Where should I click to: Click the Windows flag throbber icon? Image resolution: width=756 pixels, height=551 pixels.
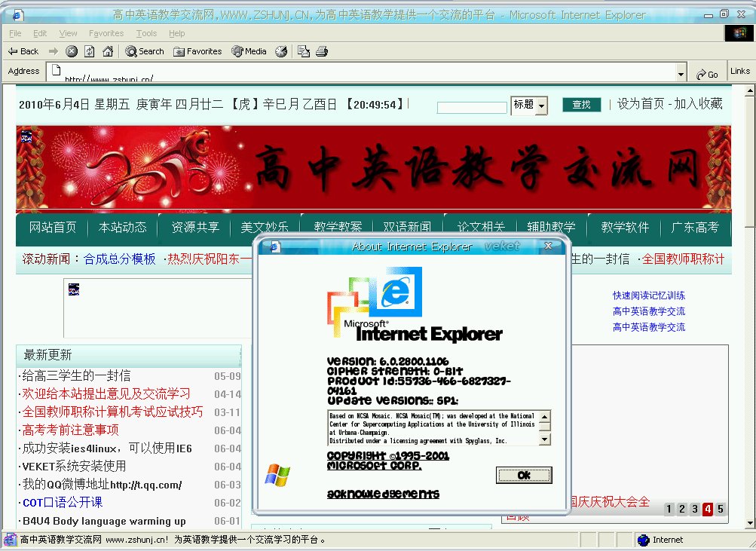point(739,33)
